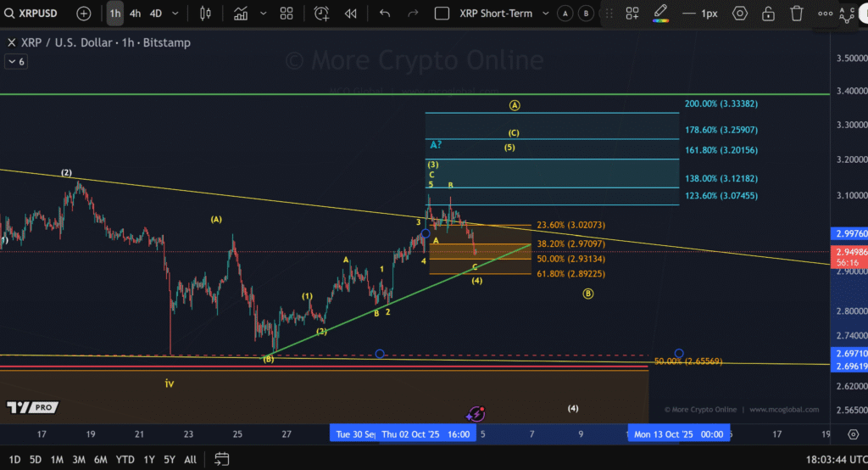Image resolution: width=868 pixels, height=470 pixels.
Task: Select the YTD date range button
Action: [125, 460]
